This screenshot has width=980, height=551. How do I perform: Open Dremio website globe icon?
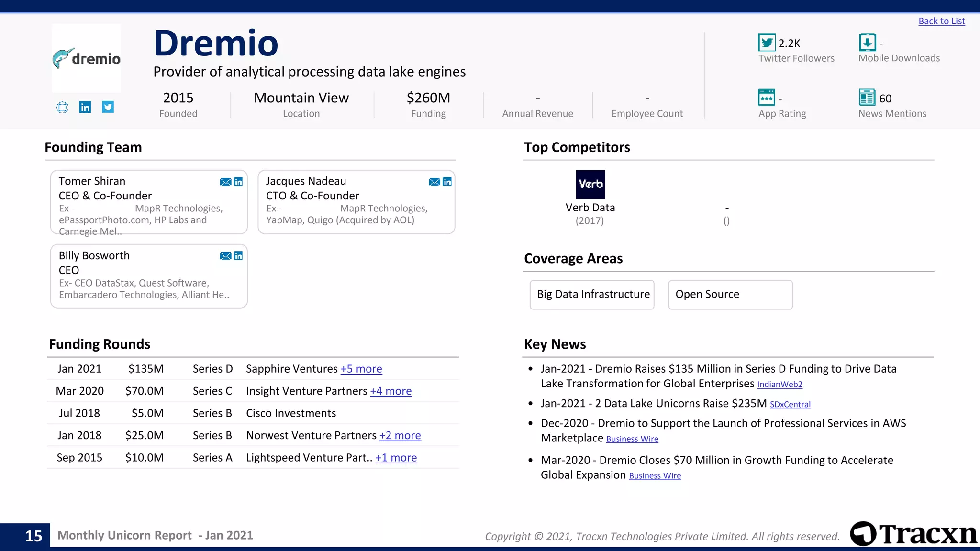[62, 107]
